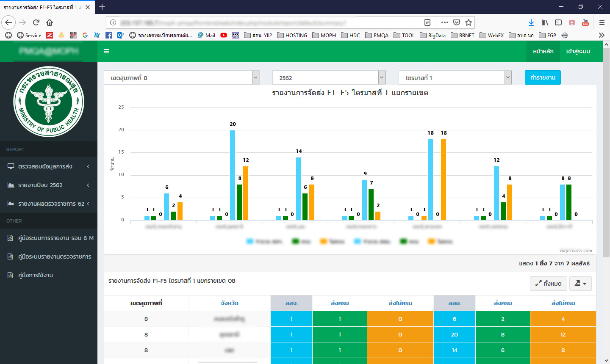
Task: Show site information icon in address bar
Action: pyautogui.click(x=113, y=22)
